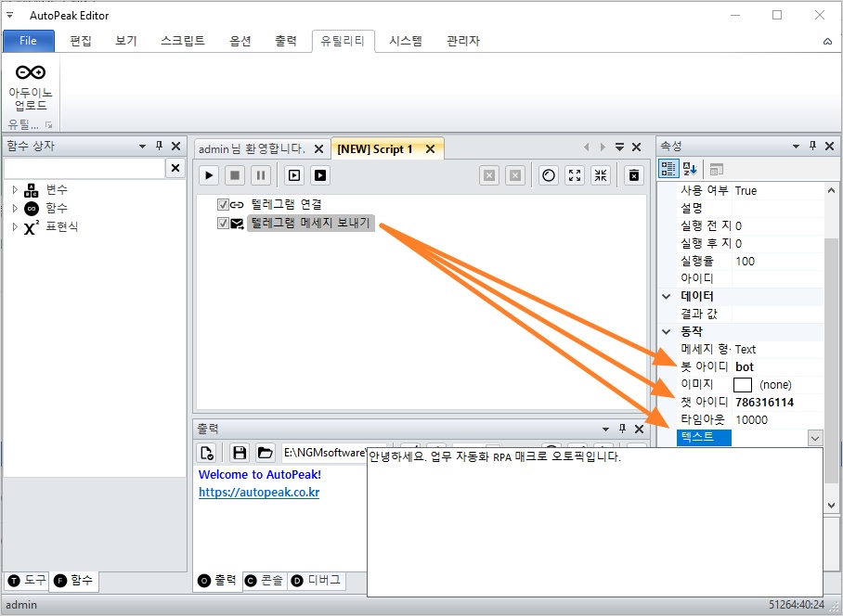Viewport: 843px width, 616px height.
Task: Open the 시스템 ribbon tab
Action: [x=406, y=41]
